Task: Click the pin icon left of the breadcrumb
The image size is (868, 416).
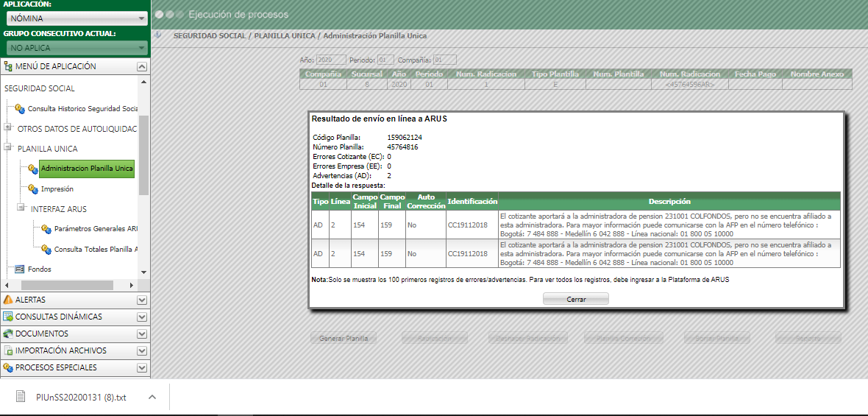Action: 158,35
